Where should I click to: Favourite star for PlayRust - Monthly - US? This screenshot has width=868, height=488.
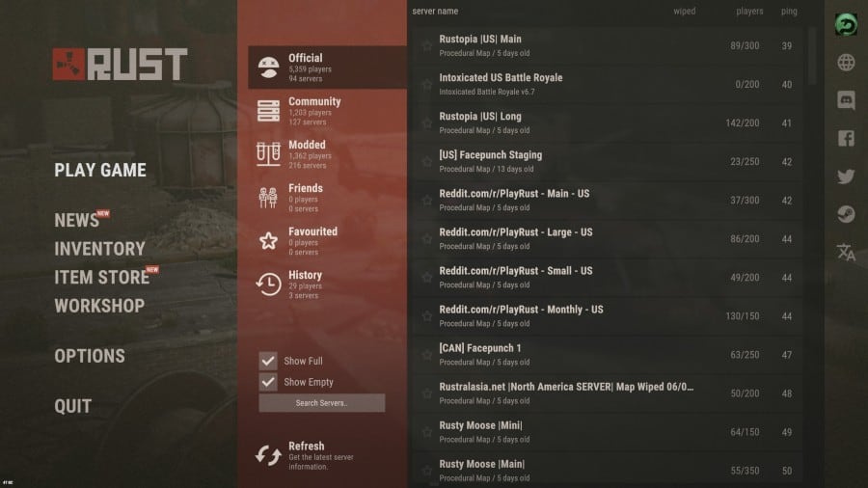coord(427,316)
